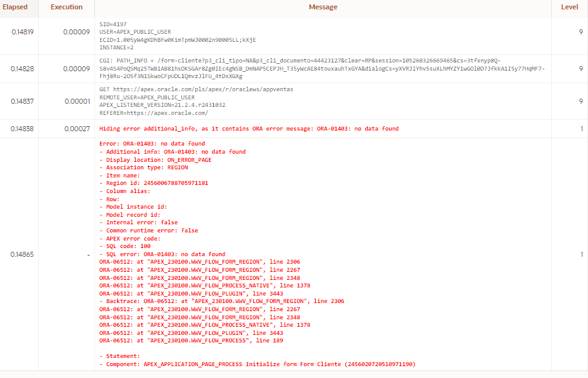
Task: Click the 'SQL code: 100' line
Action: pyautogui.click(x=125, y=246)
